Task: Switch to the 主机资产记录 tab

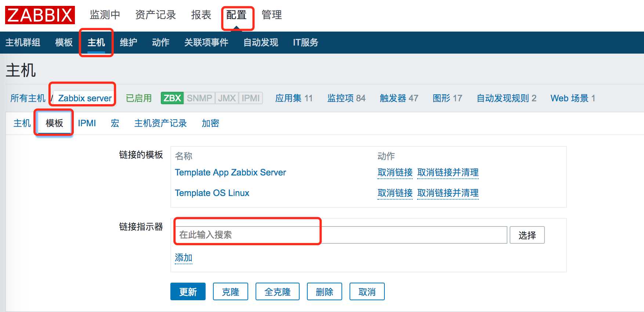Action: tap(160, 123)
